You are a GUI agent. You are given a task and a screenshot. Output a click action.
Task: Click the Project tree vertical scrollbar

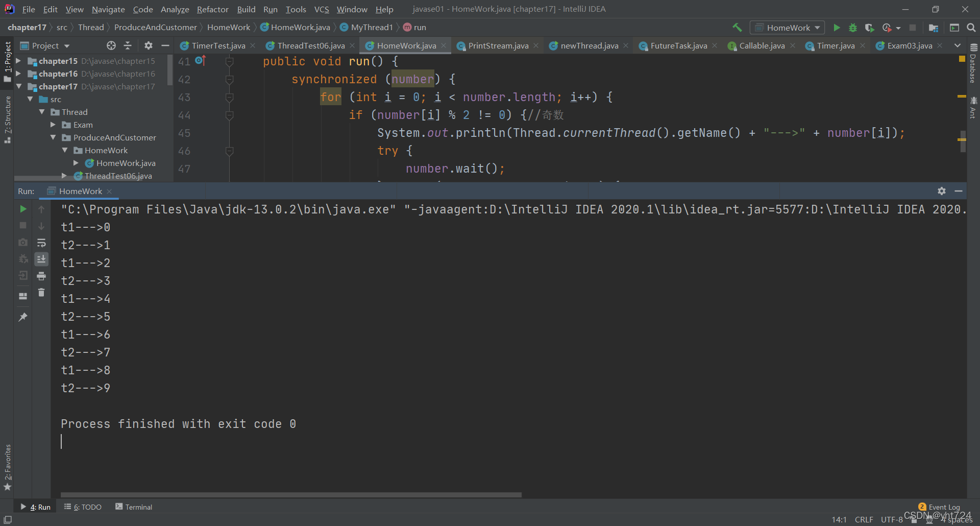(170, 71)
